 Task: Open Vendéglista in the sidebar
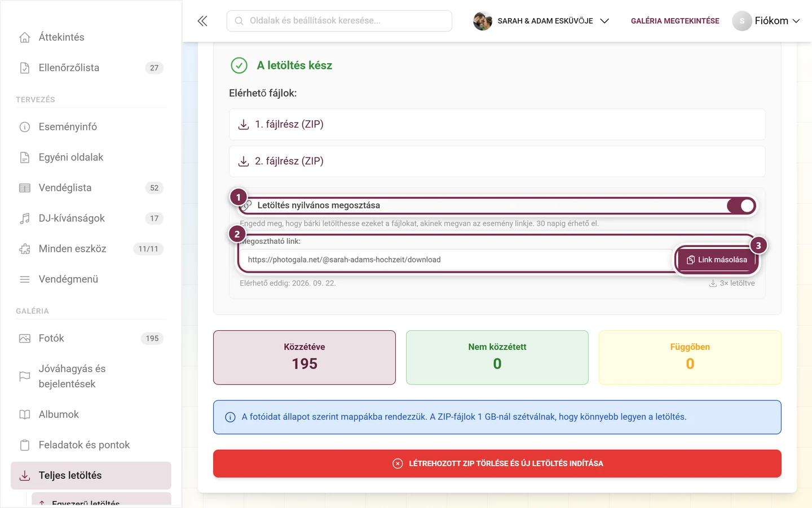[91, 188]
